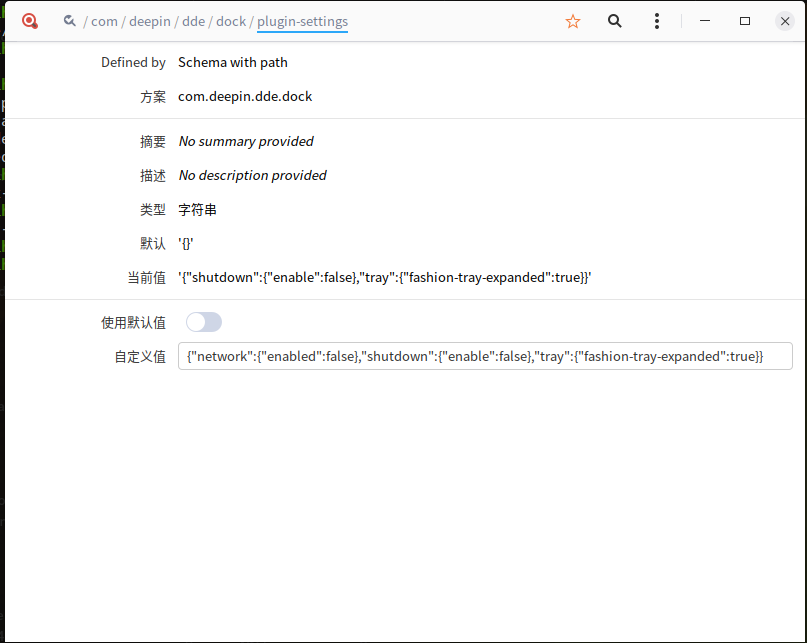Click 'No summary provided' text
The width and height of the screenshot is (807, 643).
[246, 142]
